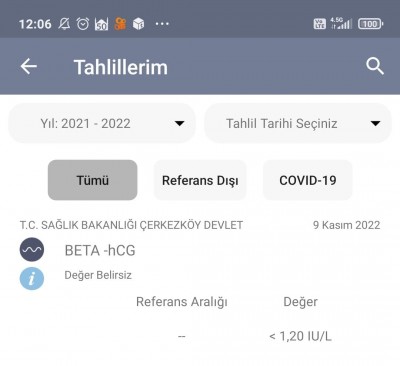Expand the Tahlil Tarihi Seçiniz dropdown
Screen dimensions: 400x366
pos(298,123)
